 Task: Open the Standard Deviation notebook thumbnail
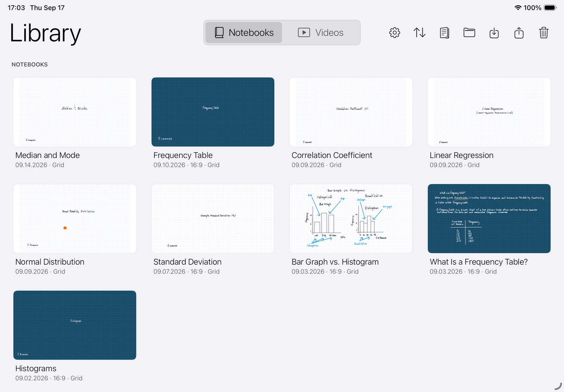213,219
